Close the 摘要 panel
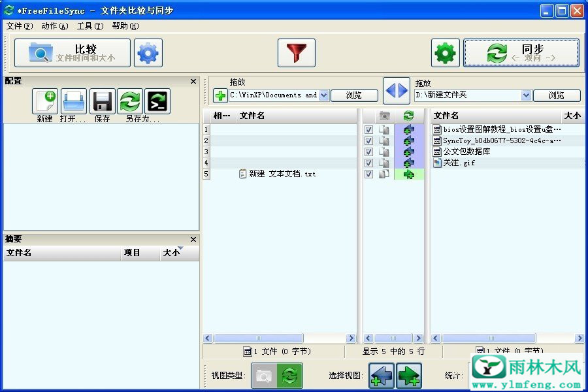This screenshot has width=588, height=392. coord(193,239)
